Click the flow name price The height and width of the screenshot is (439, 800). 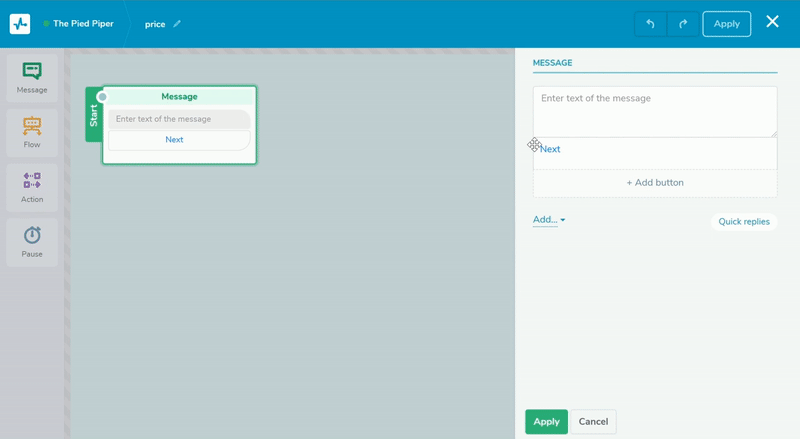155,24
